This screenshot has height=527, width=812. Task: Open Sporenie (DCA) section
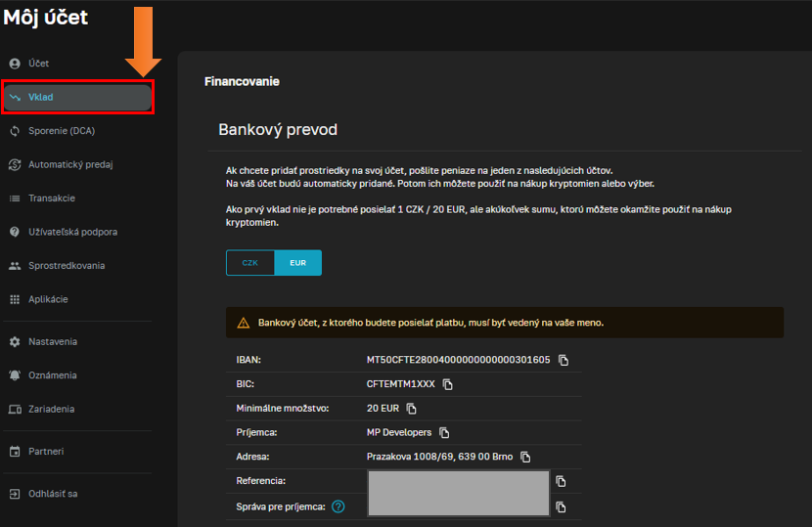[x=61, y=131]
